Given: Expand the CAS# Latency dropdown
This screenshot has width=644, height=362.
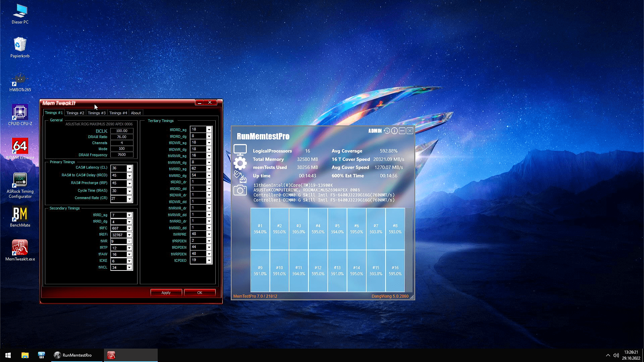Looking at the screenshot, I should point(129,168).
